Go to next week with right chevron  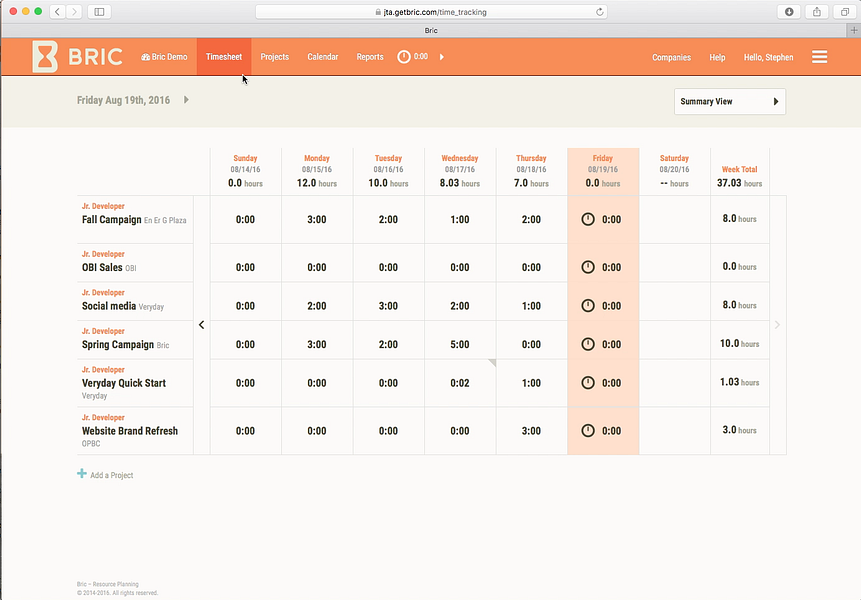[x=777, y=325]
